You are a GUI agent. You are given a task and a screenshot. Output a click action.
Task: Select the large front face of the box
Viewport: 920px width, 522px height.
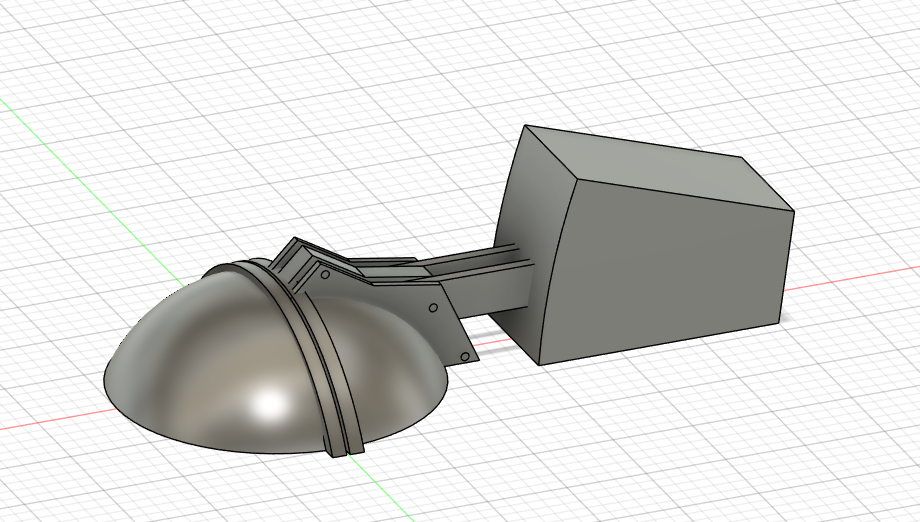[666, 270]
